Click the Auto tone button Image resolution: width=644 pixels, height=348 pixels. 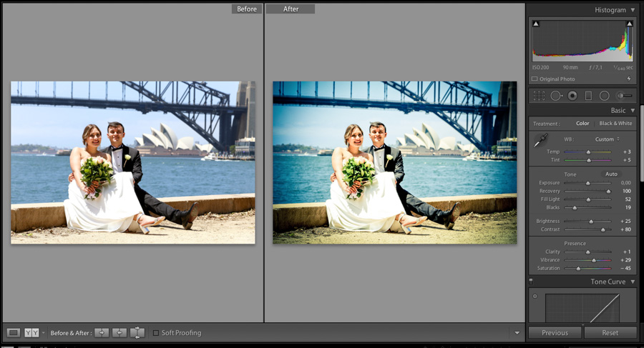coord(611,174)
